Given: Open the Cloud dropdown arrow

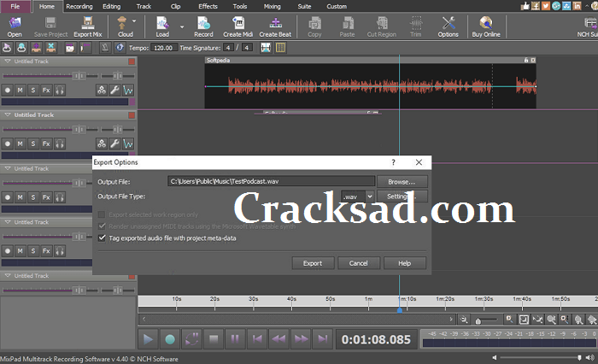Looking at the screenshot, I should point(134,21).
